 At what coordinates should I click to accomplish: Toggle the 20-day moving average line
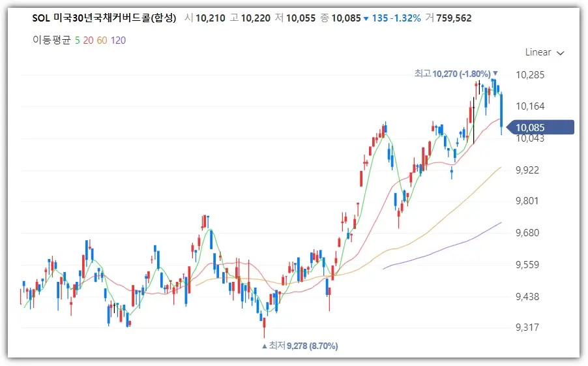tap(88, 40)
